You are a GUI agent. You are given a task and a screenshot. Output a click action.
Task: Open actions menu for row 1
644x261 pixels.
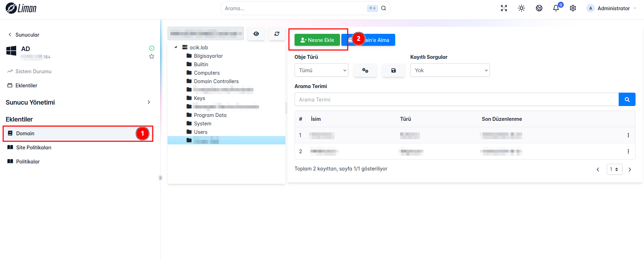pos(628,135)
